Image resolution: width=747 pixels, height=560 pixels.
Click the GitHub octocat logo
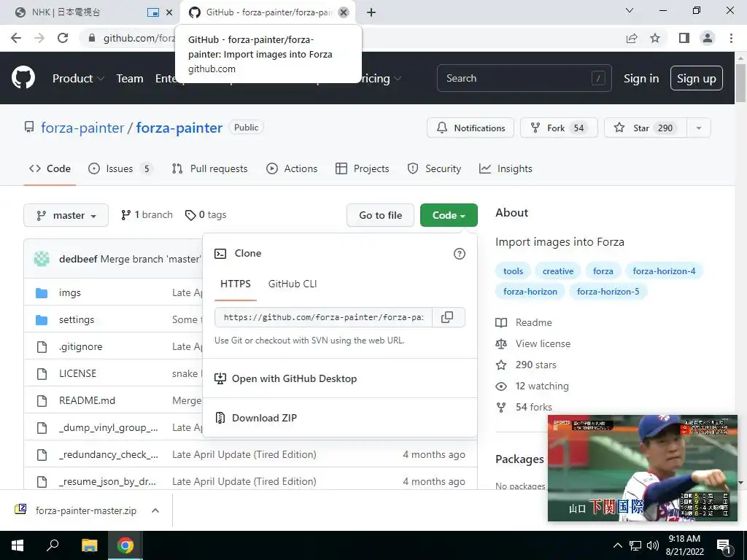(x=23, y=78)
